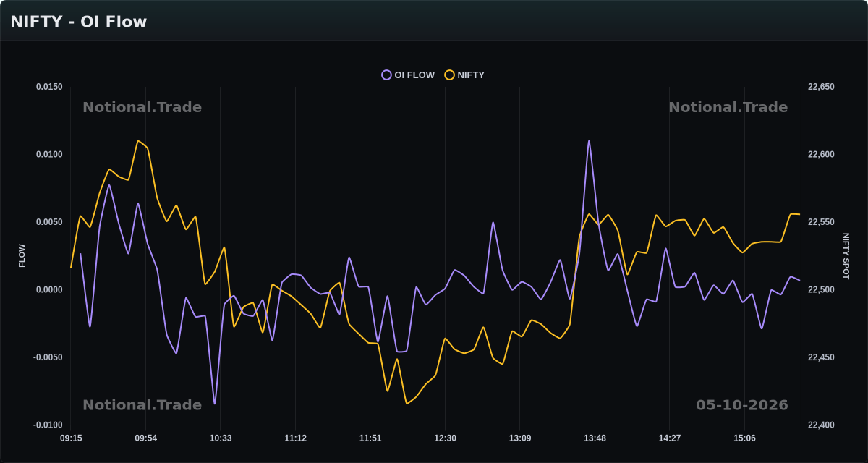The width and height of the screenshot is (868, 463).
Task: Click the highest yellow NIFTY peak near 09:54
Action: coord(138,141)
